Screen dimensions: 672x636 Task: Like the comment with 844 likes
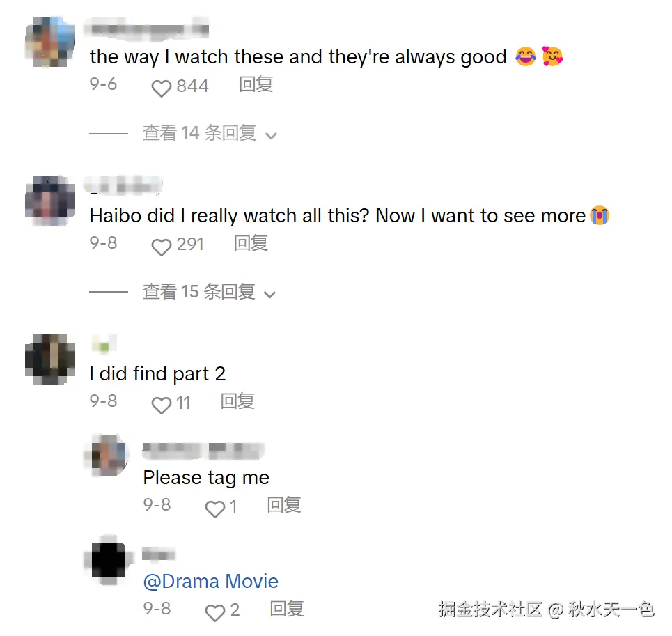click(161, 88)
